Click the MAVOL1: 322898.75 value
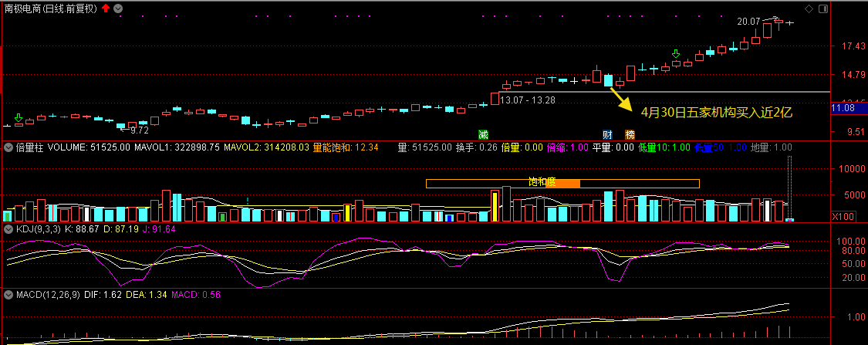Screen dimensions: 868x345 (177, 148)
